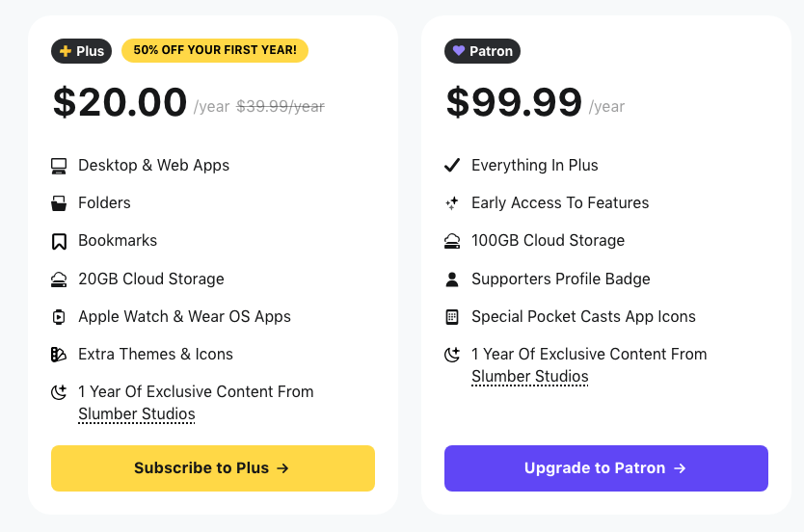Click the 50% off first year banner
This screenshot has width=804, height=532.
coord(215,50)
